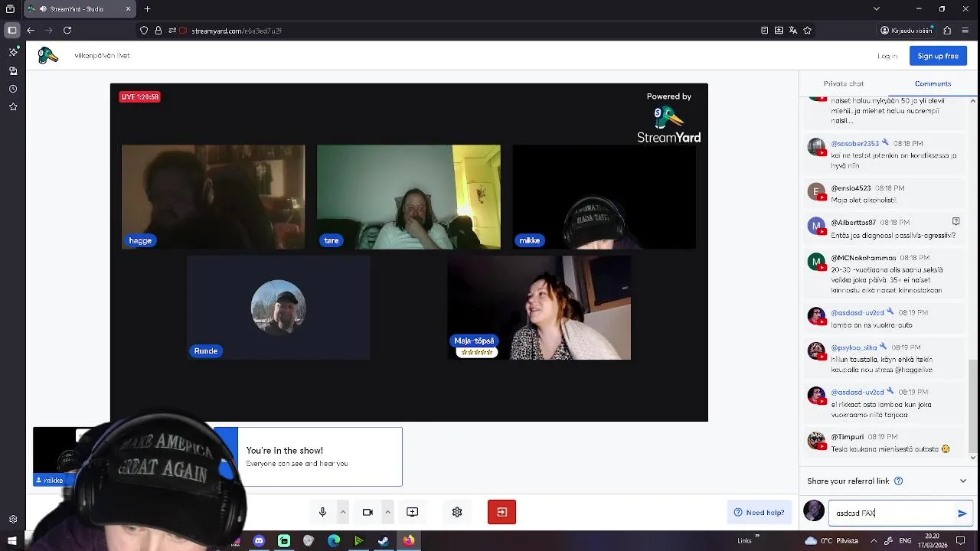Turn off the camera in the studio toolbar
This screenshot has width=980, height=551.
pos(367,512)
